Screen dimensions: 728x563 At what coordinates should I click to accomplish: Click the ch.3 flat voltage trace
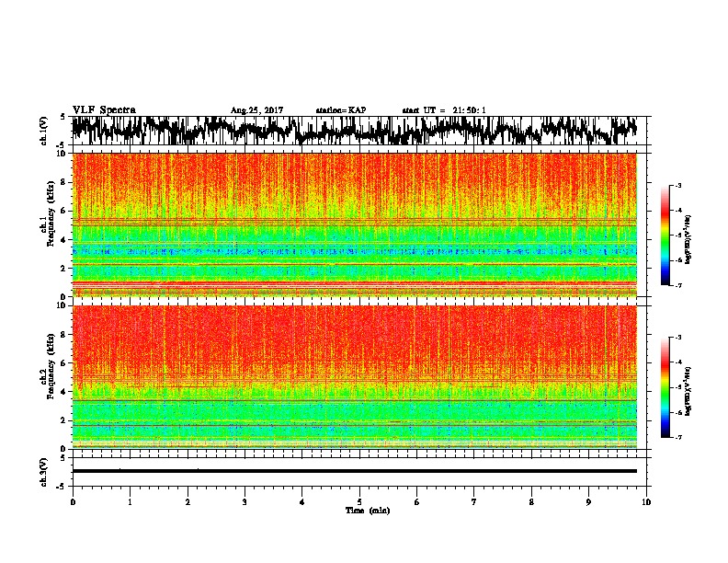point(355,471)
